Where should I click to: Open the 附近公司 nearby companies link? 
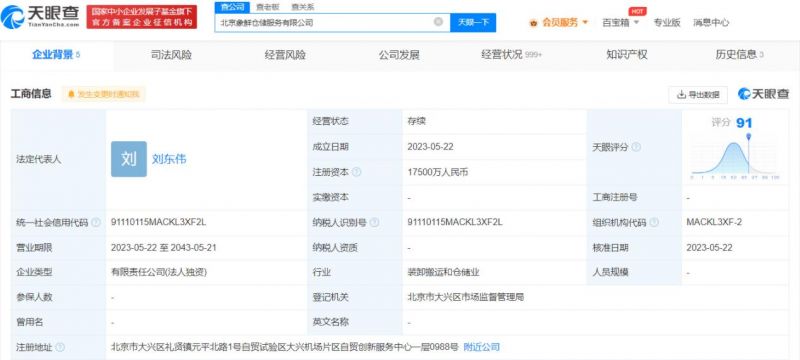[x=481, y=347]
